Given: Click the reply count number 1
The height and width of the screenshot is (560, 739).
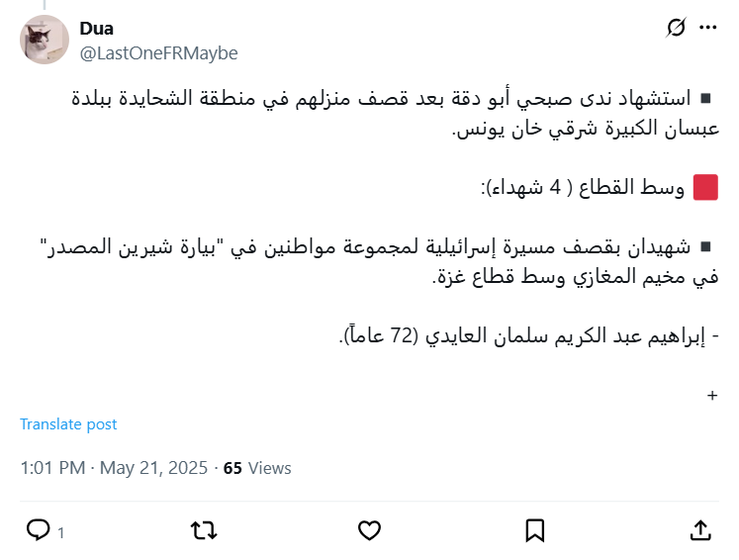Looking at the screenshot, I should [x=60, y=532].
